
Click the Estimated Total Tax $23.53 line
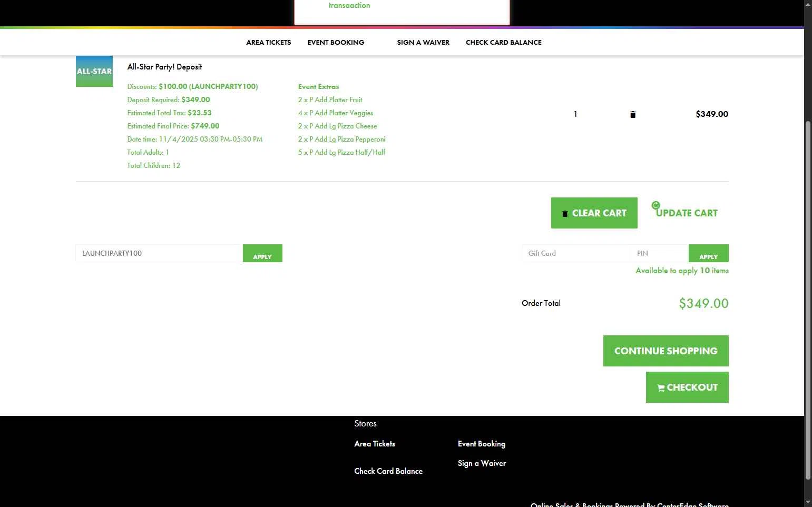pyautogui.click(x=169, y=113)
